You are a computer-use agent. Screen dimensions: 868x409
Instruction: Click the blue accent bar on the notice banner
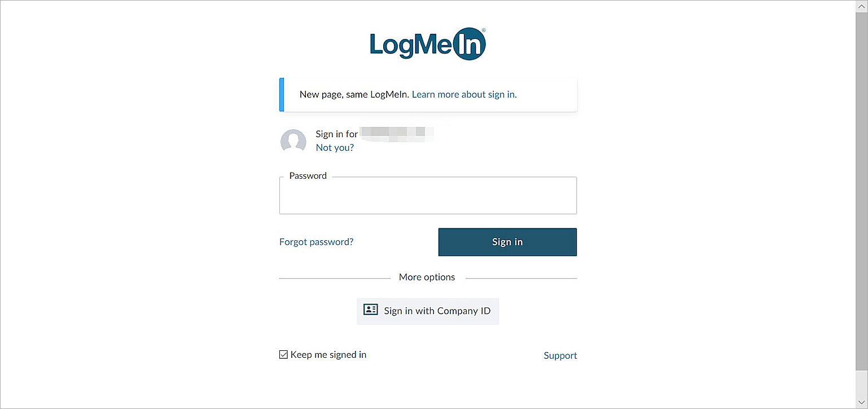[x=282, y=95]
